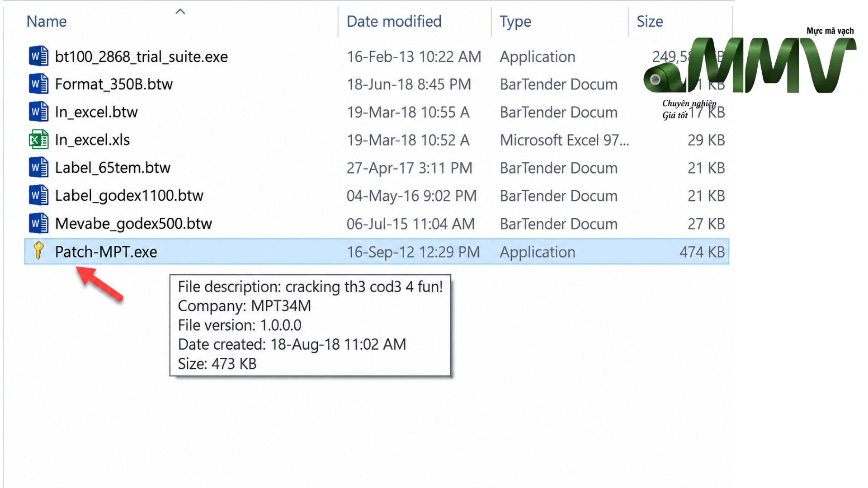Image resolution: width=868 pixels, height=488 pixels.
Task: Select the file name Label_godex1100.btw
Action: pyautogui.click(x=129, y=196)
